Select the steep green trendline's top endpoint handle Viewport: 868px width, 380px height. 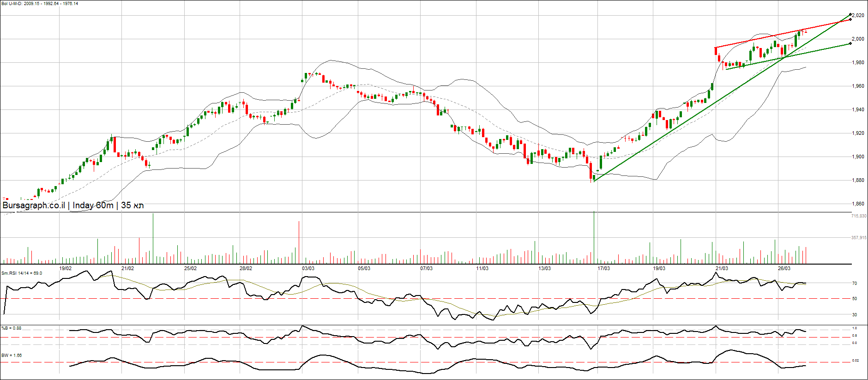point(850,14)
